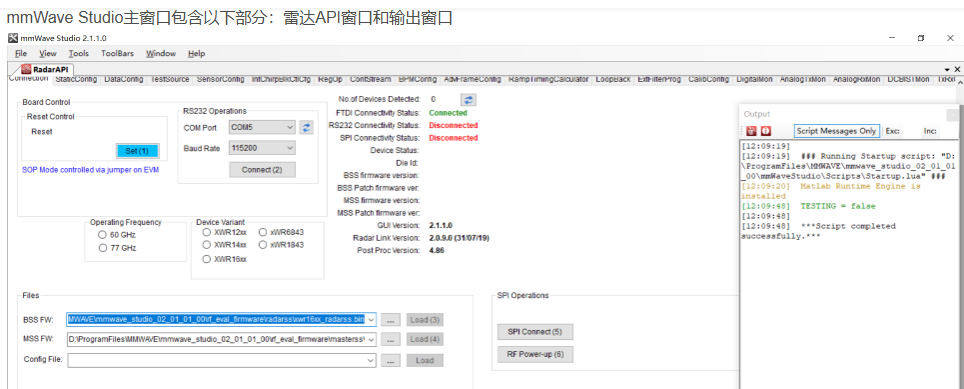Click the Load (3) button
Viewport: 964px width, 389px height.
(425, 320)
